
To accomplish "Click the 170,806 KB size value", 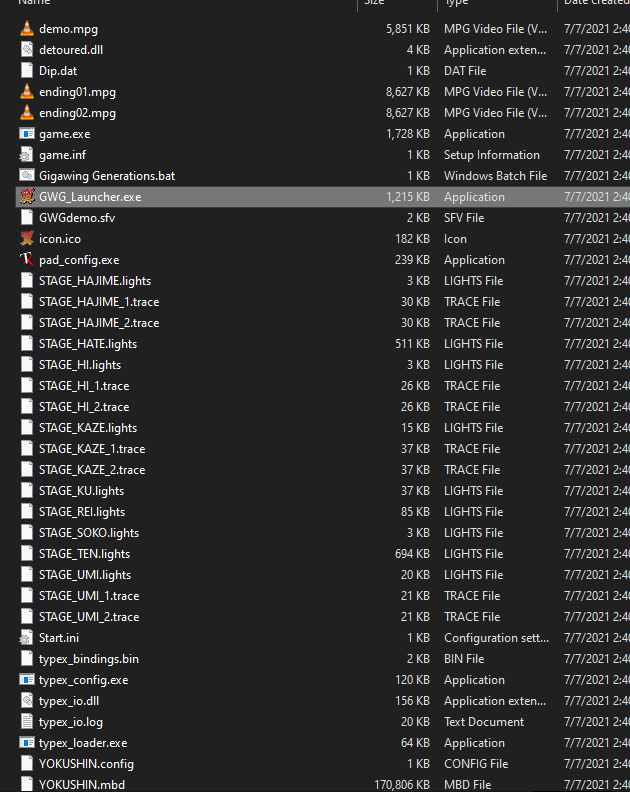I will [402, 784].
